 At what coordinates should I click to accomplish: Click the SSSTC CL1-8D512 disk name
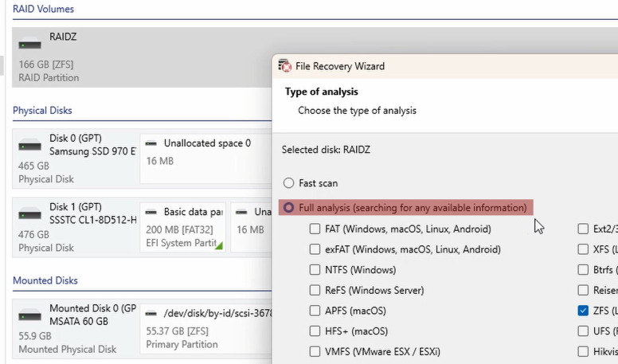point(92,220)
